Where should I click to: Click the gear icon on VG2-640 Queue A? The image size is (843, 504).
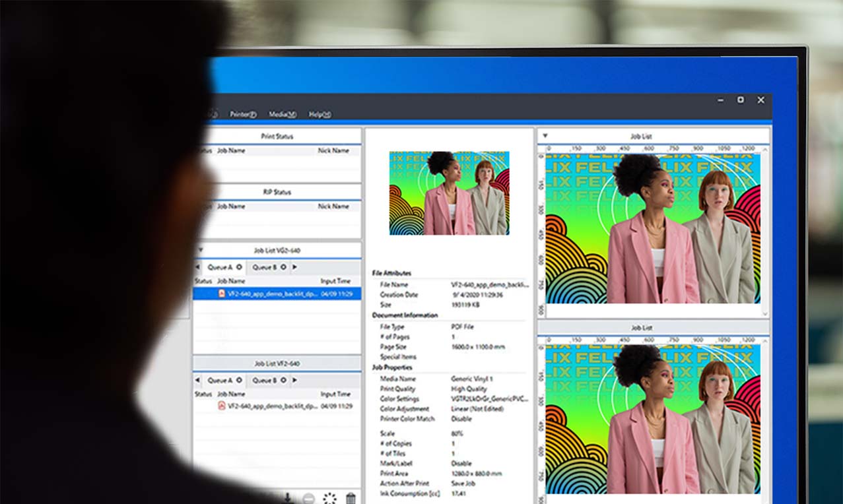[x=239, y=267]
